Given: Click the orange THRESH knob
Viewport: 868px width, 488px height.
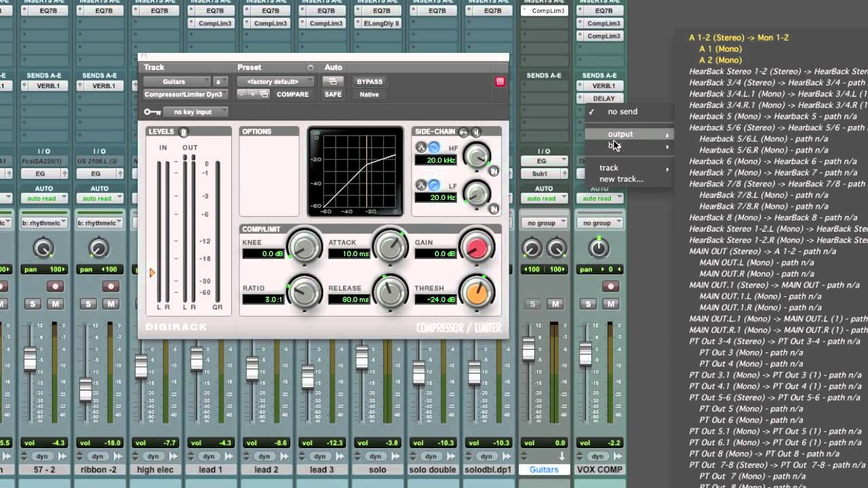Looking at the screenshot, I should (477, 292).
